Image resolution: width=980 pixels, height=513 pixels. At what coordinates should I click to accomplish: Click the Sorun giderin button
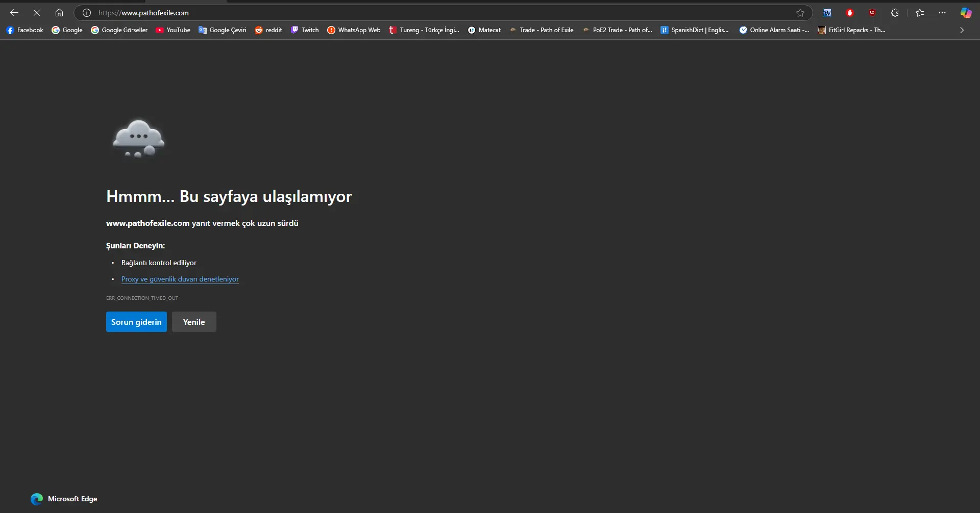point(136,322)
